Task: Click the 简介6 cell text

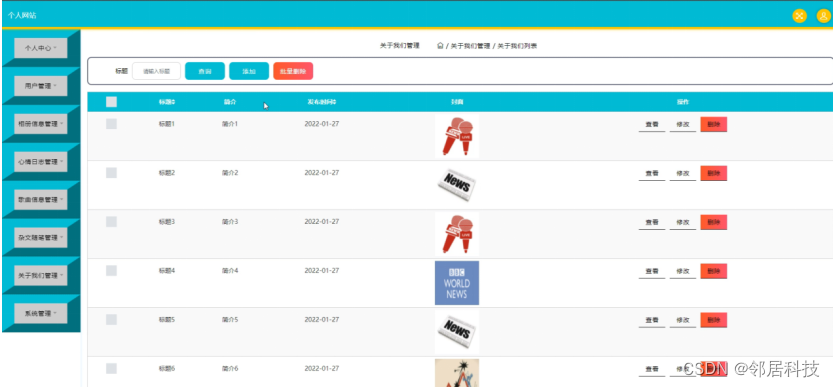Action: (230, 369)
